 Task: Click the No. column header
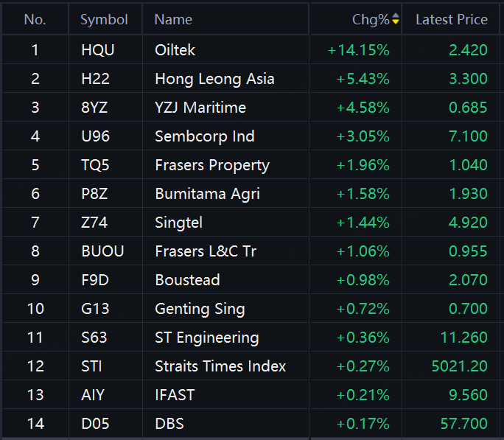point(35,20)
